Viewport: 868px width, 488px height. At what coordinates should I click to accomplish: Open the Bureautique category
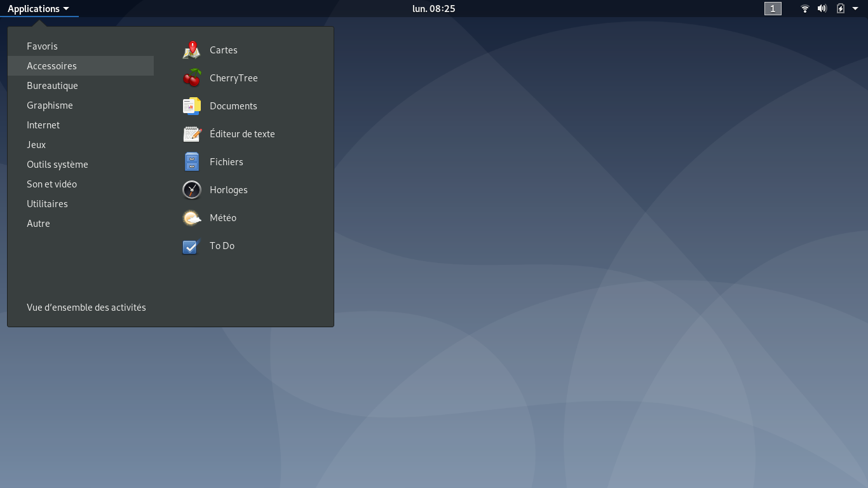[x=81, y=86]
